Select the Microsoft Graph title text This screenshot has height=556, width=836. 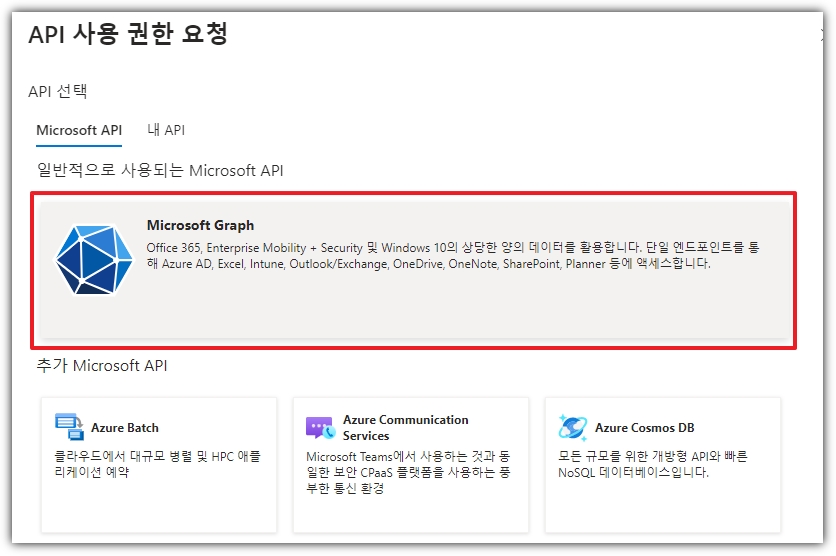tap(200, 225)
